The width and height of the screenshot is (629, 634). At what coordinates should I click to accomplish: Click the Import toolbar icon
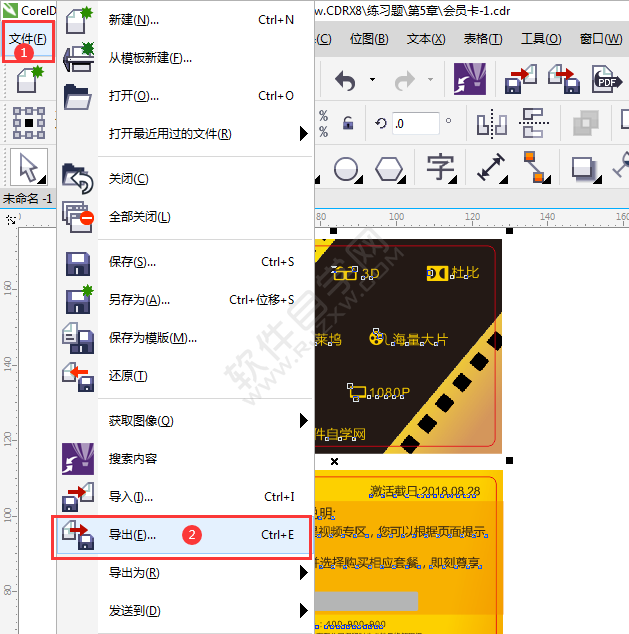coord(520,80)
